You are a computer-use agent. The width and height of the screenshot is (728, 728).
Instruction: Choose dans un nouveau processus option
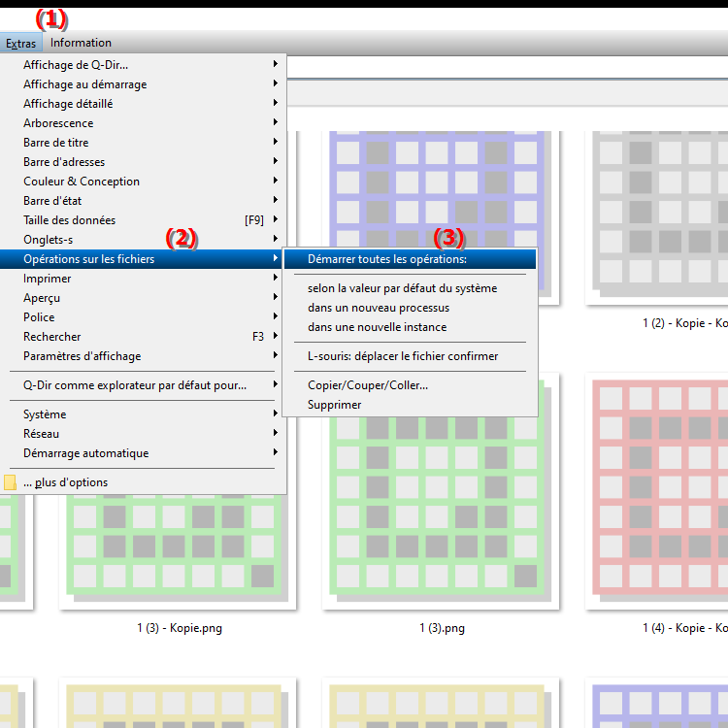pyautogui.click(x=379, y=308)
